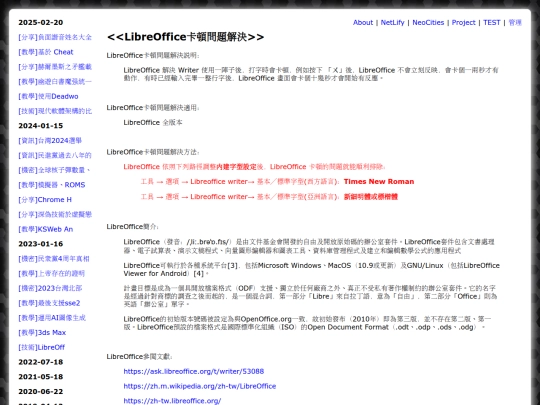Click the 'LibreOffice卡頓問題解決方法:' heading

[153, 152]
